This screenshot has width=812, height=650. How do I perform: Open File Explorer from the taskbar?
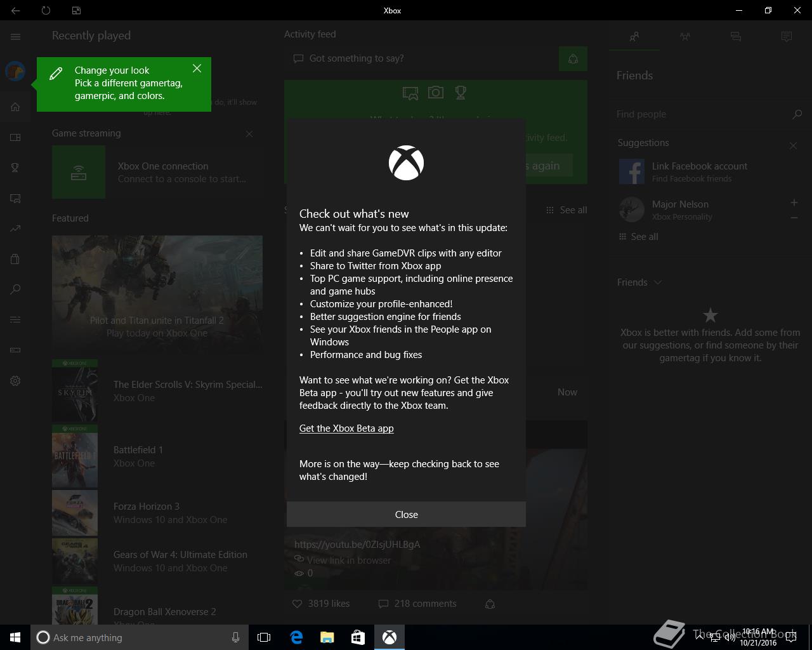[x=327, y=637]
